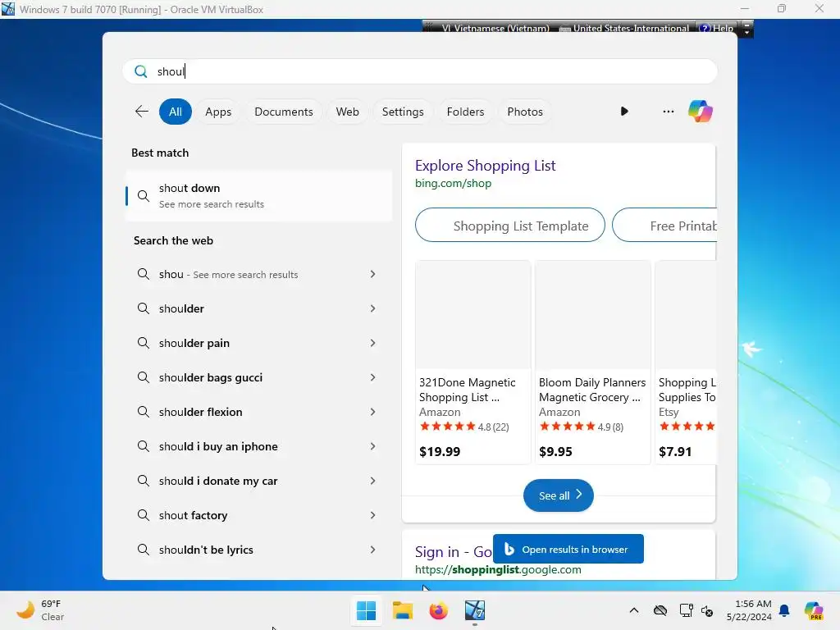840x630 pixels.
Task: Click in the search text field
Action: point(420,71)
